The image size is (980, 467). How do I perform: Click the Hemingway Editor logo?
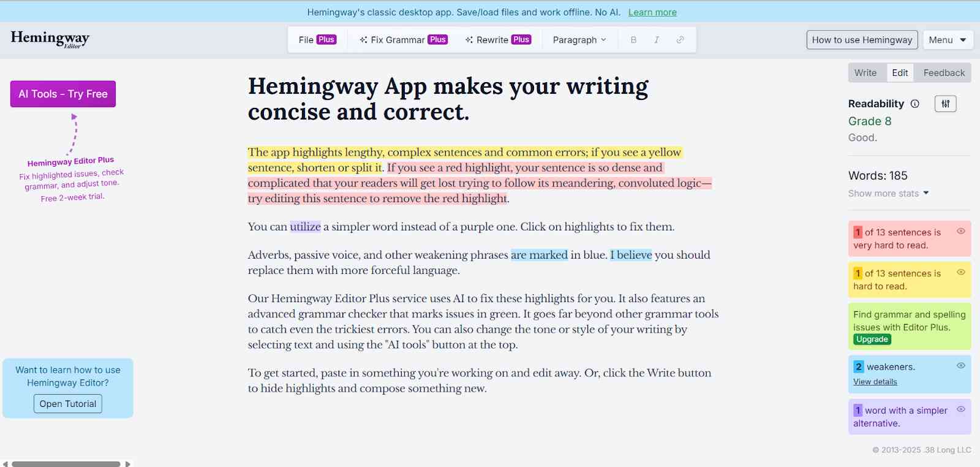click(50, 39)
